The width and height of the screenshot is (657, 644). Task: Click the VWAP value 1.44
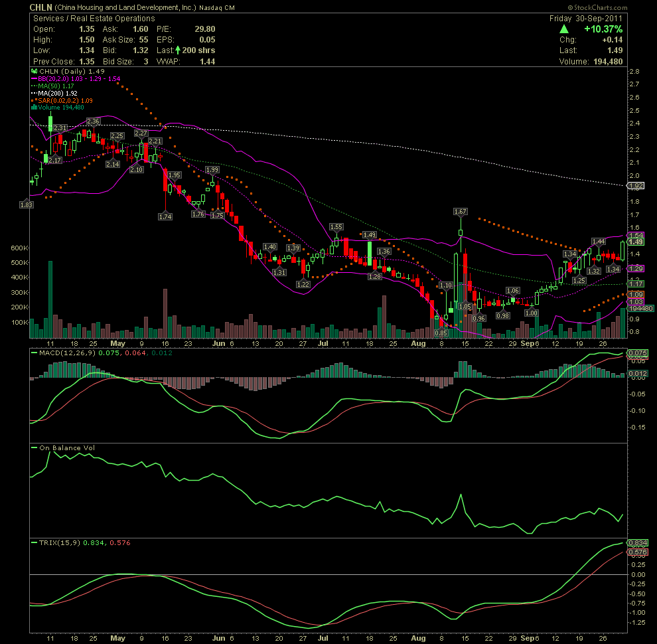pyautogui.click(x=208, y=62)
